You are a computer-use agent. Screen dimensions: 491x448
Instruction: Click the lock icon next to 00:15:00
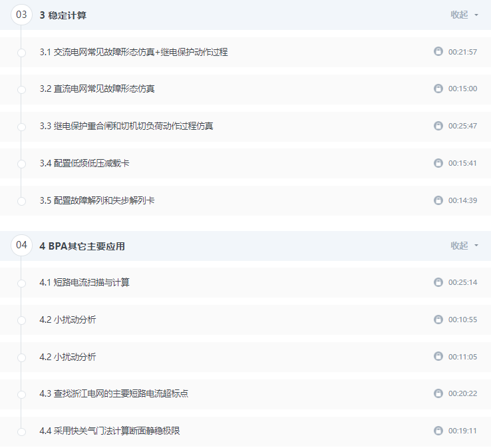[438, 89]
